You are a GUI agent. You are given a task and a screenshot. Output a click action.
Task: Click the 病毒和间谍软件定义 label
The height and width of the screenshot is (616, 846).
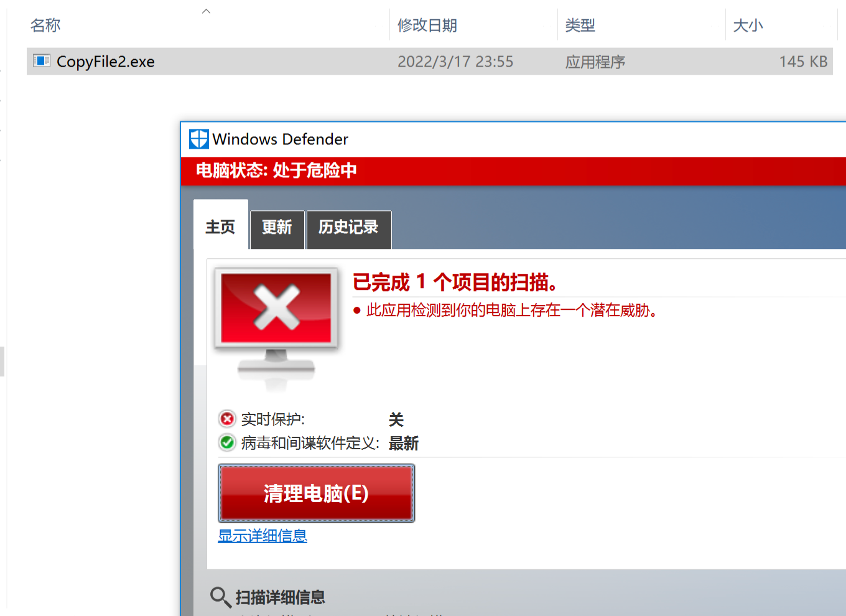[310, 443]
